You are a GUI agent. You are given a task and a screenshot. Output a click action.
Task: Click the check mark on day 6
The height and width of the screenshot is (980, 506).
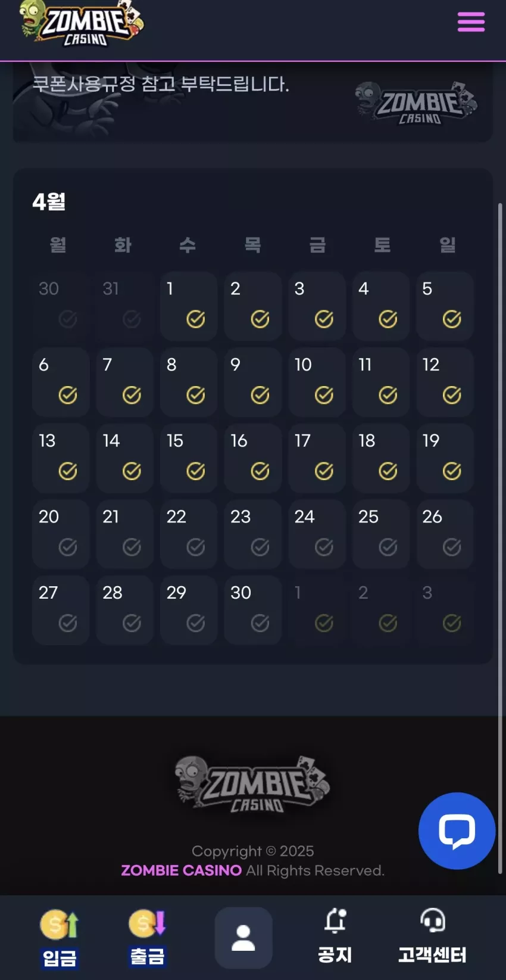click(68, 395)
